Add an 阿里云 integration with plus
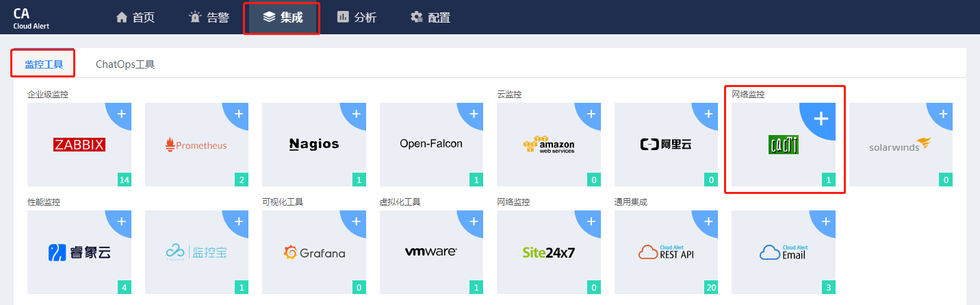The image size is (980, 305). point(708,114)
